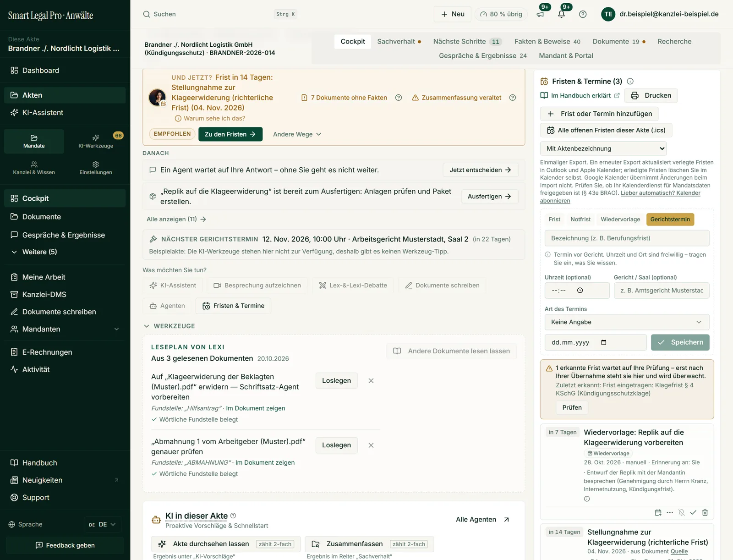Switch to the Sachverhalt tab
This screenshot has height=560, width=733.
[399, 41]
